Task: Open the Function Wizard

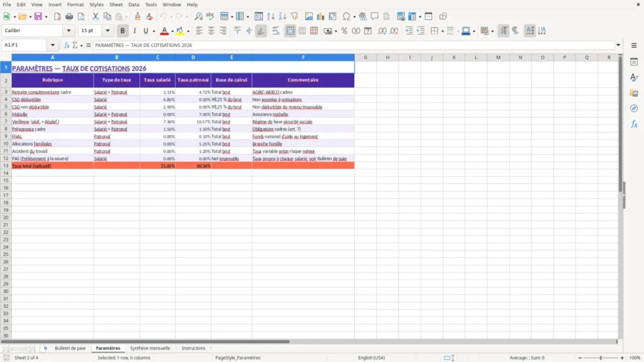Action: point(67,45)
